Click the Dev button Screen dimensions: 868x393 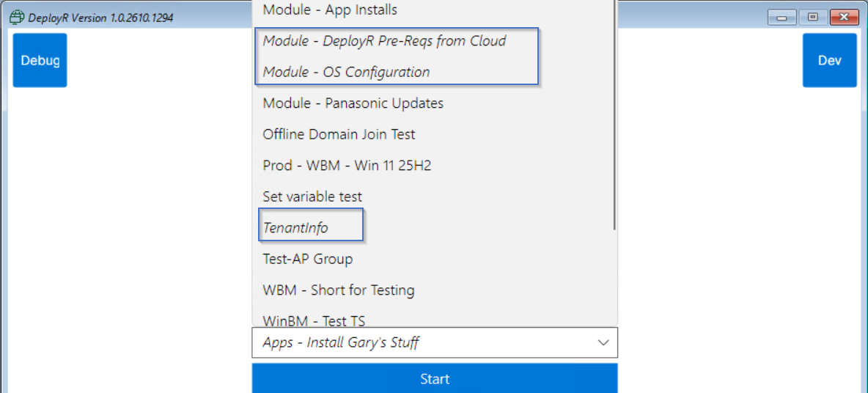click(830, 60)
